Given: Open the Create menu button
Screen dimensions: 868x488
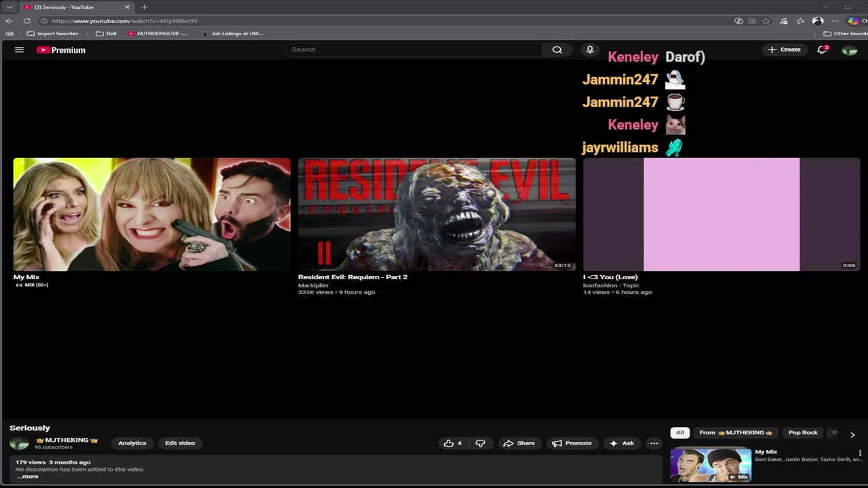Looking at the screenshot, I should [x=784, y=49].
